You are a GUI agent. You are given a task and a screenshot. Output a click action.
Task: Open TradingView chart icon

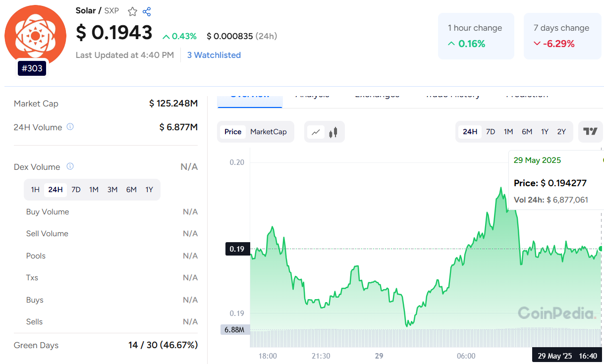click(x=590, y=131)
